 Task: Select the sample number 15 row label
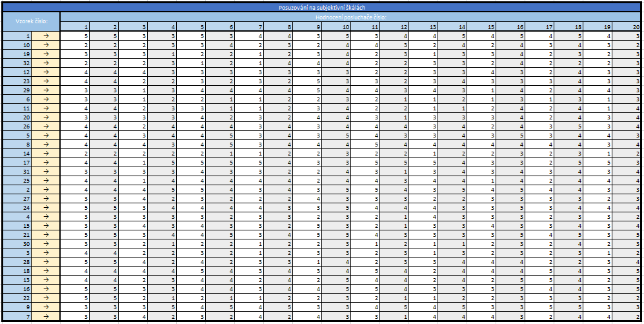(17, 226)
